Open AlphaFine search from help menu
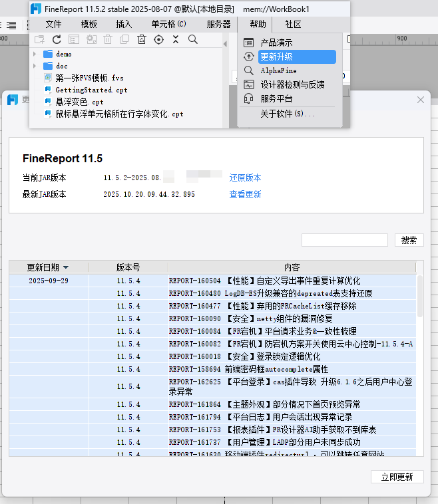Image resolution: width=438 pixels, height=504 pixels. (278, 70)
